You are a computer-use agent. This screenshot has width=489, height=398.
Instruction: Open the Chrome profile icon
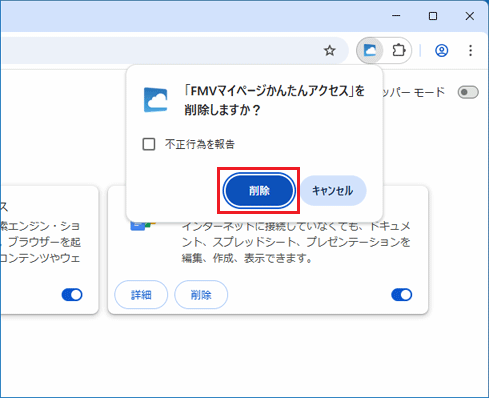pos(442,51)
